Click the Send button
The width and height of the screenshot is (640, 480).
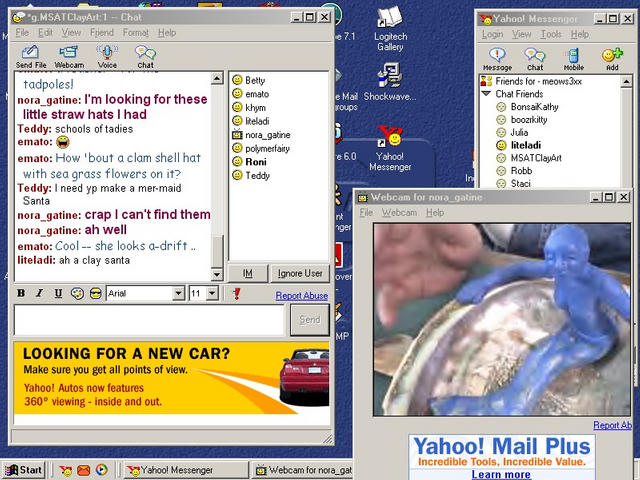tap(310, 320)
